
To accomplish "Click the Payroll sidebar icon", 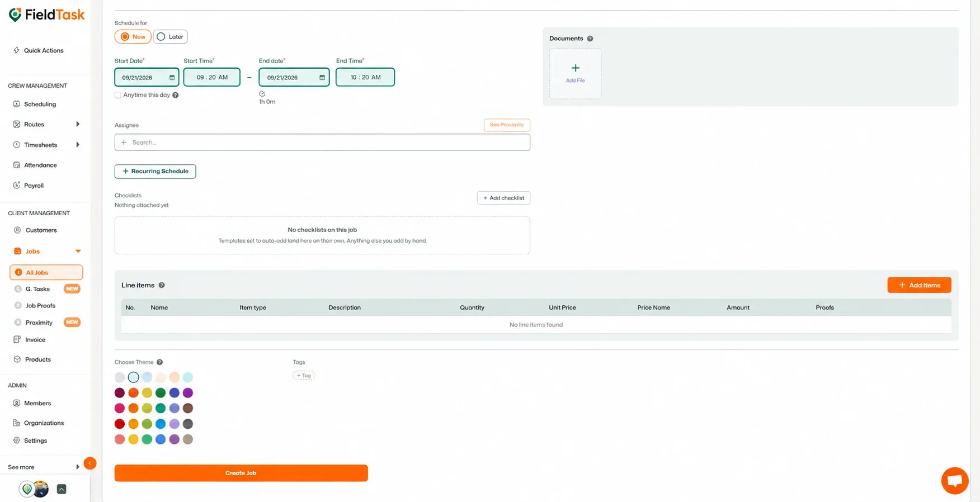I will click(x=16, y=185).
